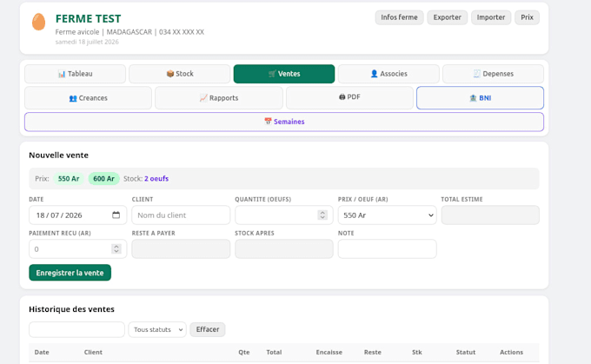The height and width of the screenshot is (364, 591).
Task: Click the Total column header
Action: pos(274,352)
